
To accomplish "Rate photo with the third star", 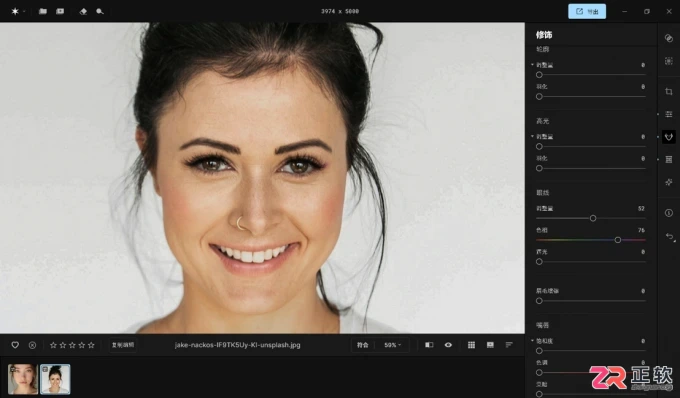I will coord(72,345).
